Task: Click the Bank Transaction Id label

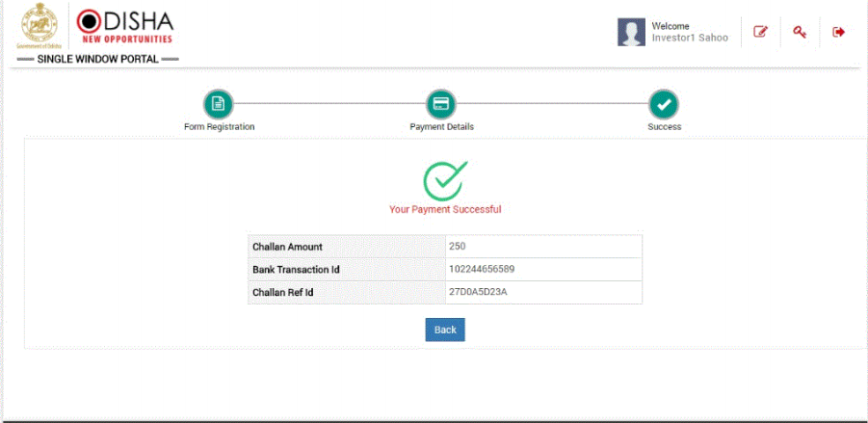Action: [x=296, y=270]
